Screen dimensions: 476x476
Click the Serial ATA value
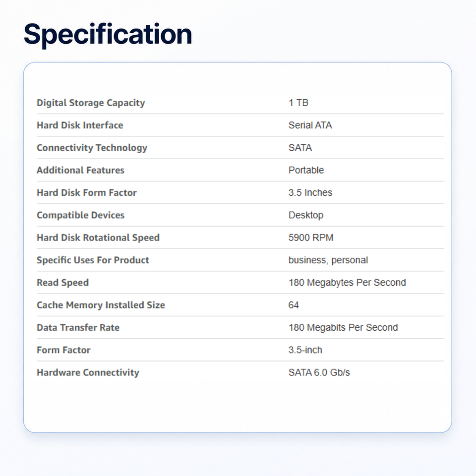pos(310,125)
